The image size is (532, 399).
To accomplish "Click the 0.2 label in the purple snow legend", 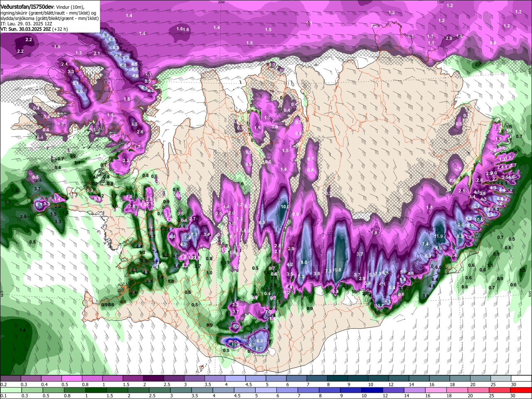I will pyautogui.click(x=3, y=384).
